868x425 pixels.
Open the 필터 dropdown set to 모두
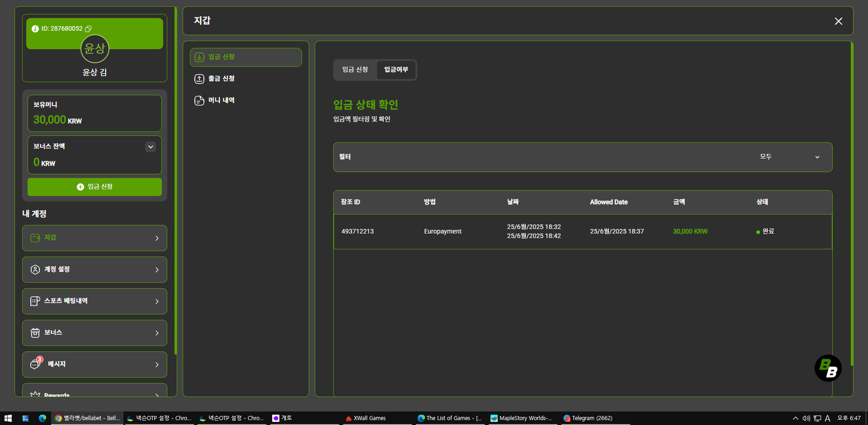(582, 157)
